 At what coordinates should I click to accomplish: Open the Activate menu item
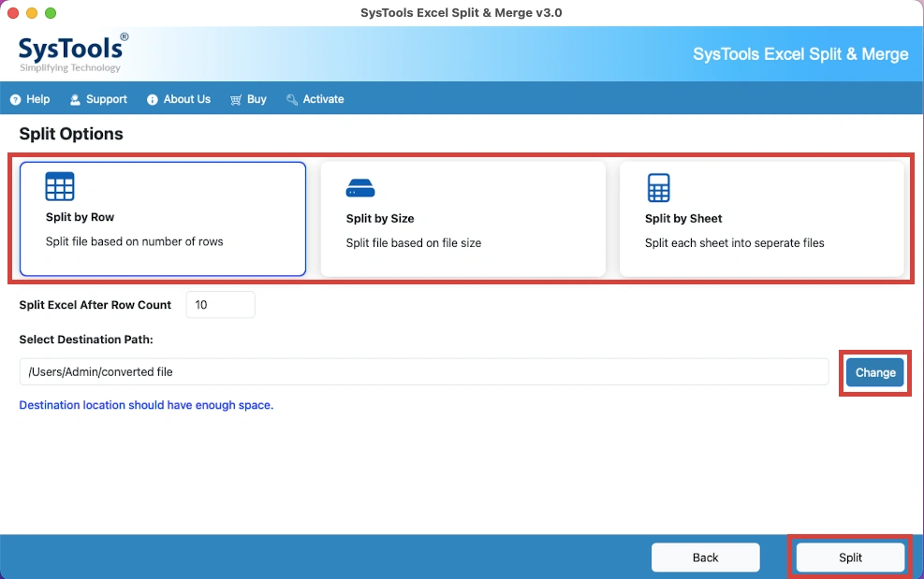[x=315, y=99]
